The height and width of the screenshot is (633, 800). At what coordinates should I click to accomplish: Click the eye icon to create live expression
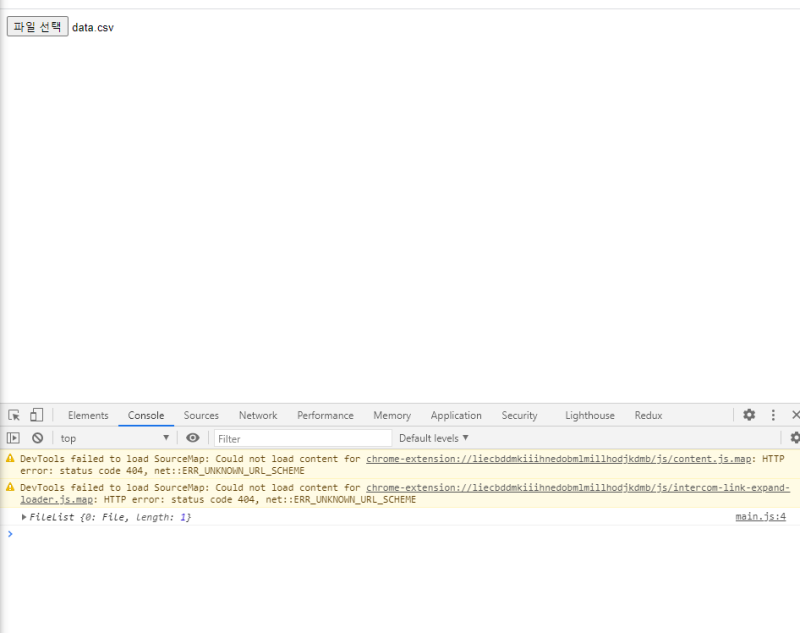(192, 437)
